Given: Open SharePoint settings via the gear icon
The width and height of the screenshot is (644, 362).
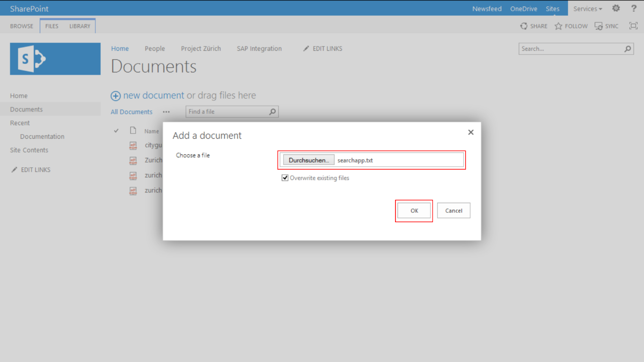Looking at the screenshot, I should [616, 8].
